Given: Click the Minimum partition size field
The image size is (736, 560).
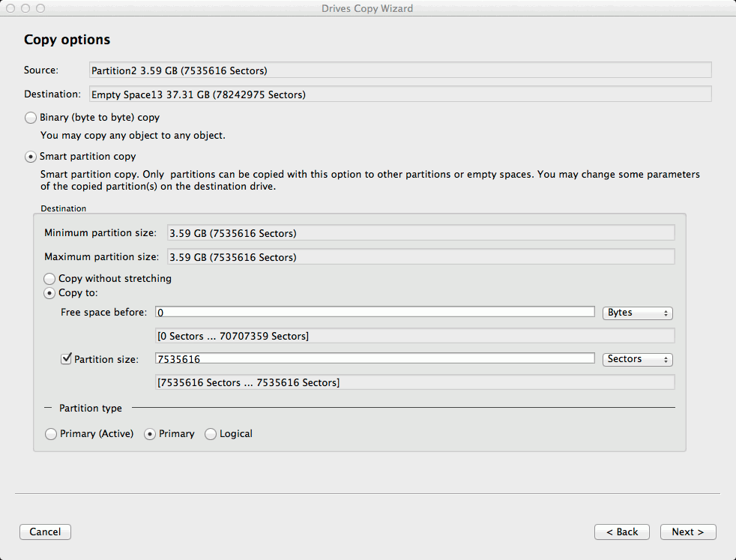Looking at the screenshot, I should [421, 233].
